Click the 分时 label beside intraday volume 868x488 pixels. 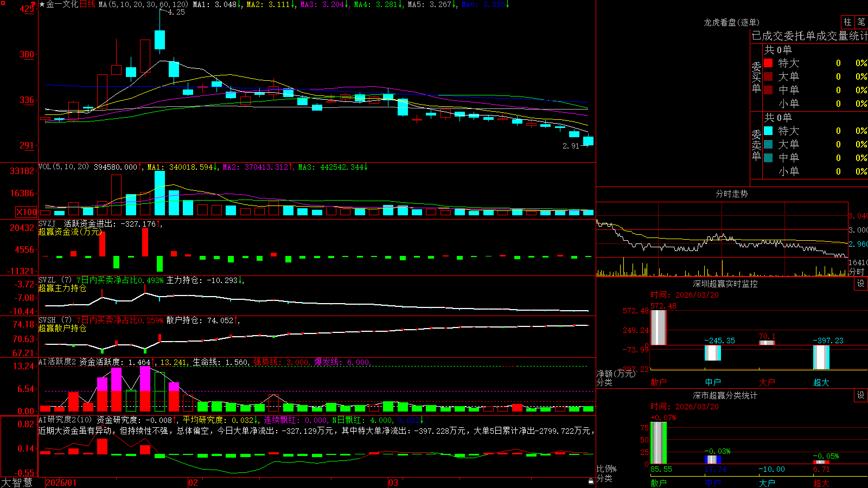tap(857, 272)
